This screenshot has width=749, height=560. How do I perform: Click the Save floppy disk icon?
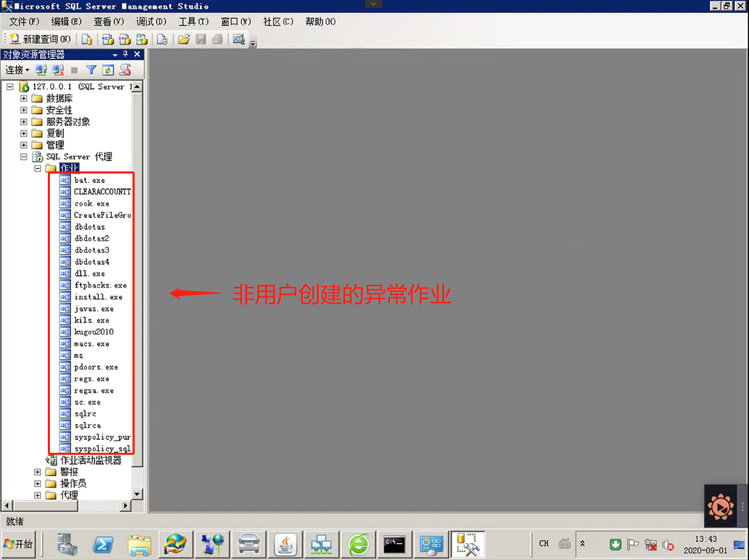[x=201, y=39]
